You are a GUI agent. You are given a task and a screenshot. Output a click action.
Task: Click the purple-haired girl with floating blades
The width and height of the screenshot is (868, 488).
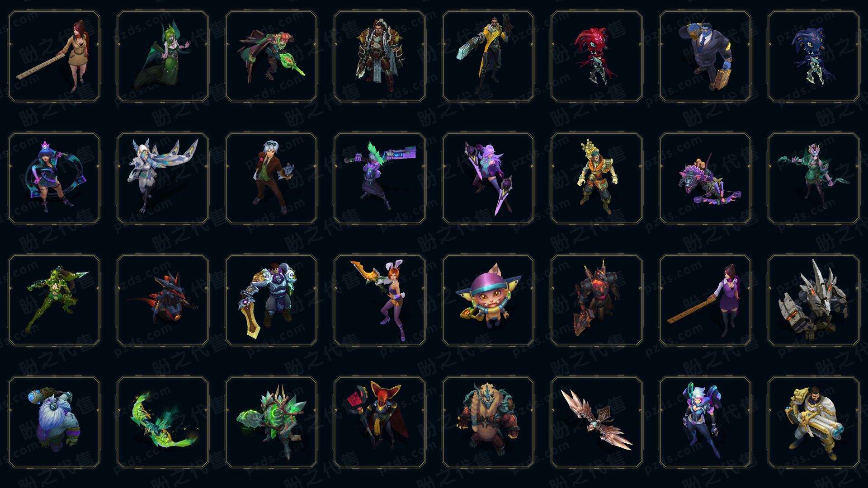(x=488, y=178)
